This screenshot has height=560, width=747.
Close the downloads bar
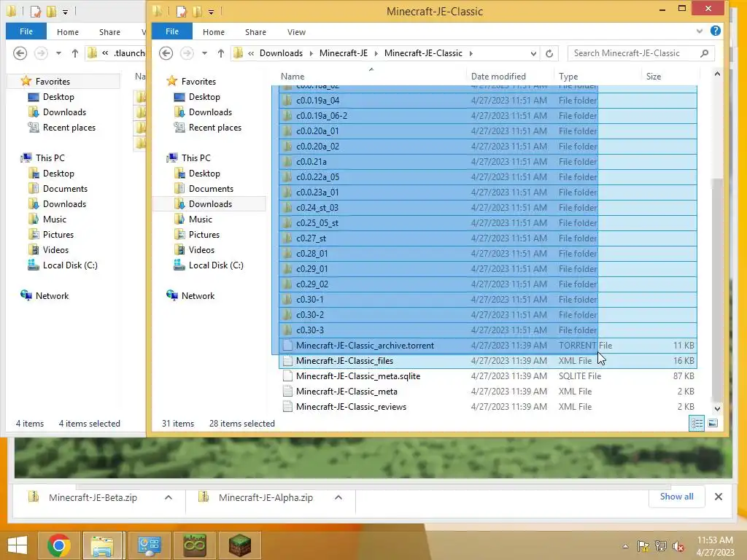(x=719, y=497)
